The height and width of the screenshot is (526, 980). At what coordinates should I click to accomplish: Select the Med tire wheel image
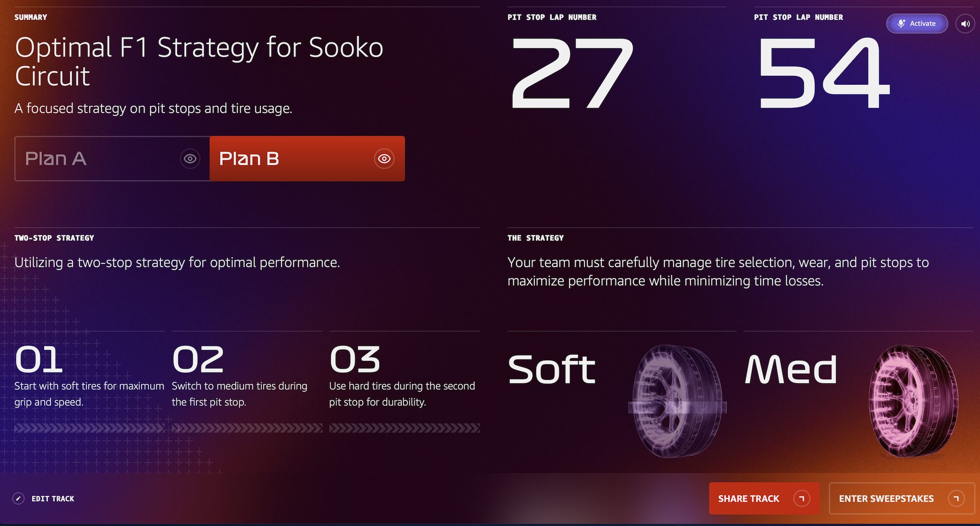point(912,400)
